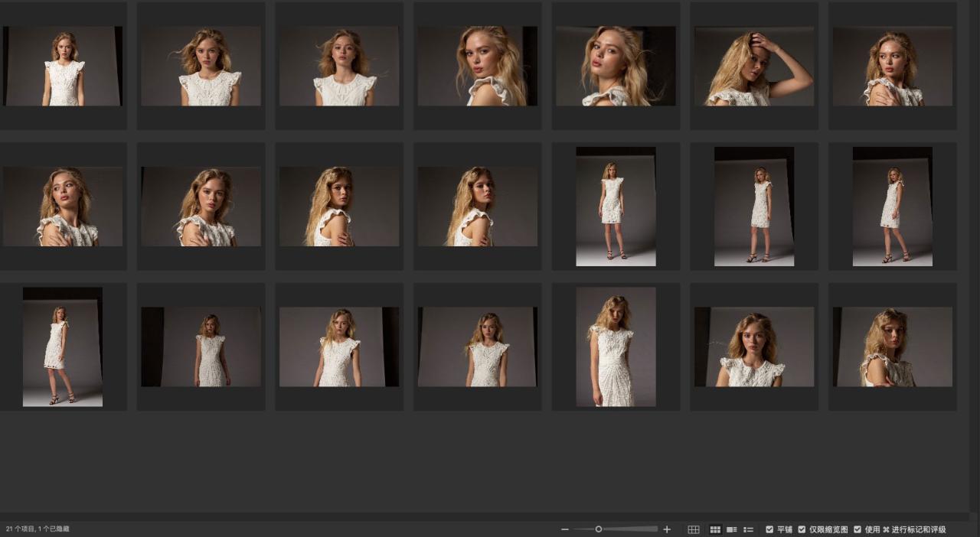The image size is (980, 537).
Task: Click the item count status text
Action: (38, 529)
